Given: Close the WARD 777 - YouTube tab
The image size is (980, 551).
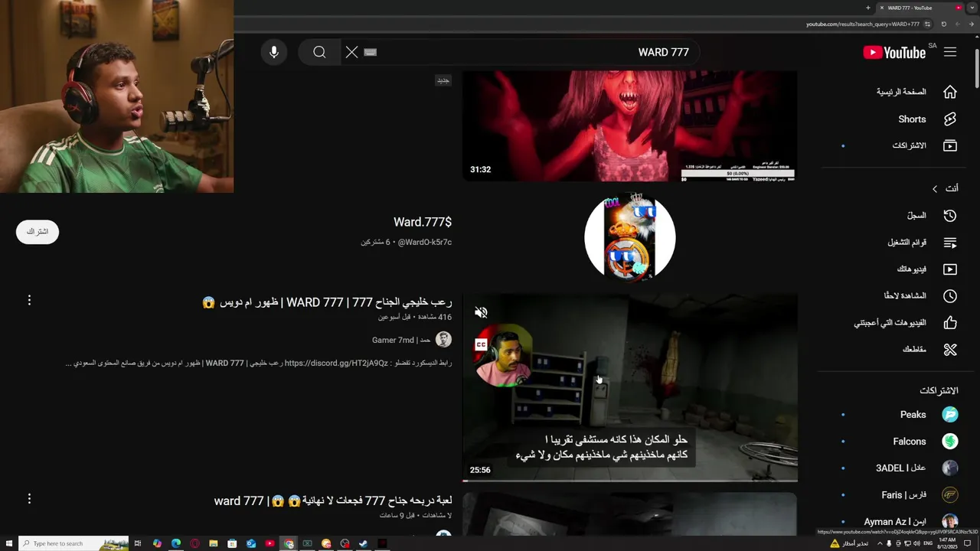Looking at the screenshot, I should [881, 8].
